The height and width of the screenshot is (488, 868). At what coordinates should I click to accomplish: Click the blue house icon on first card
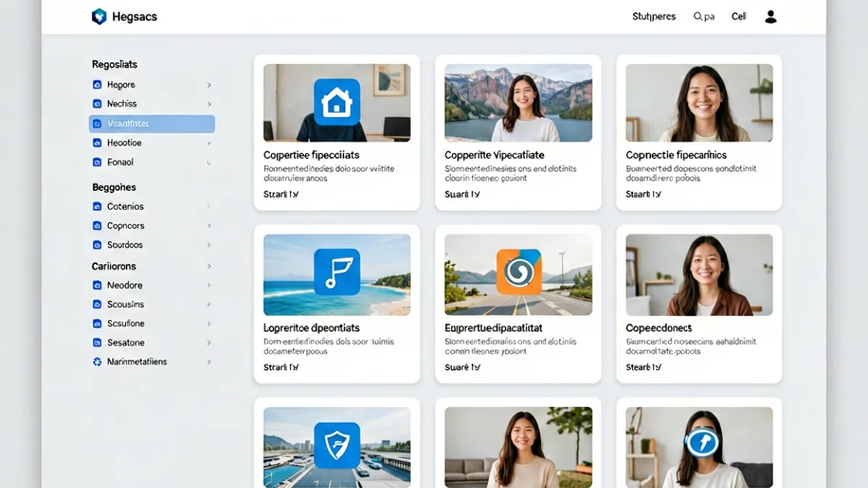(x=337, y=102)
